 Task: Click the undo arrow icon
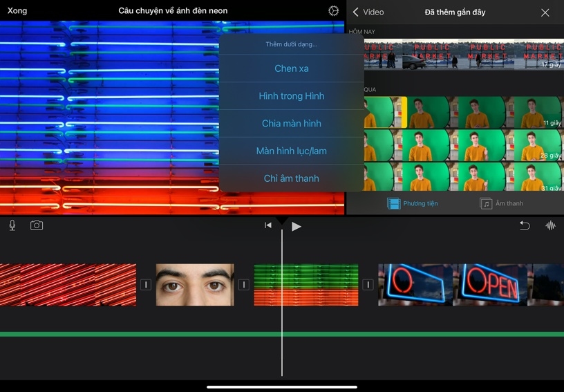[525, 225]
